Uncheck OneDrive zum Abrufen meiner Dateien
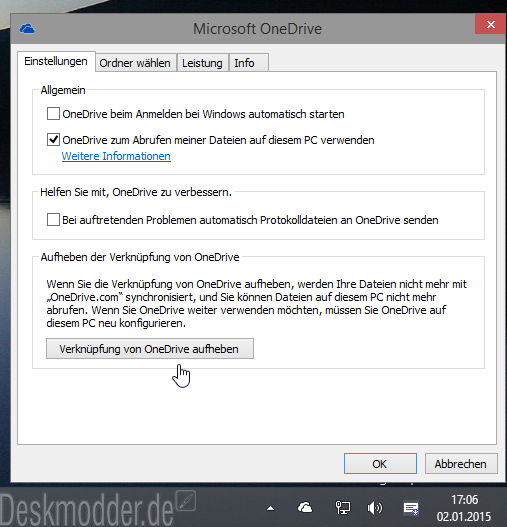 click(53, 139)
